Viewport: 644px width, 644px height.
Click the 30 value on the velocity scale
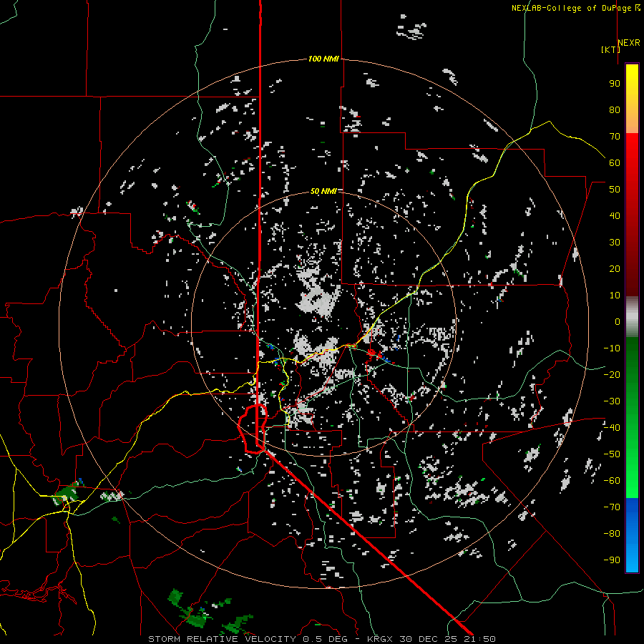click(615, 243)
